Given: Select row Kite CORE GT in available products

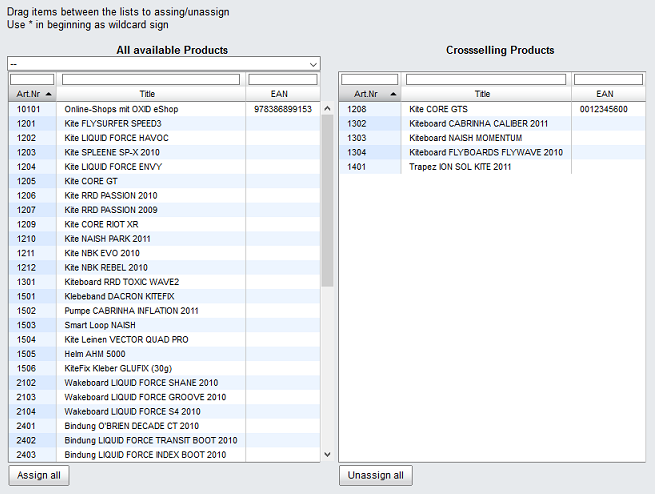Looking at the screenshot, I should tap(164, 181).
